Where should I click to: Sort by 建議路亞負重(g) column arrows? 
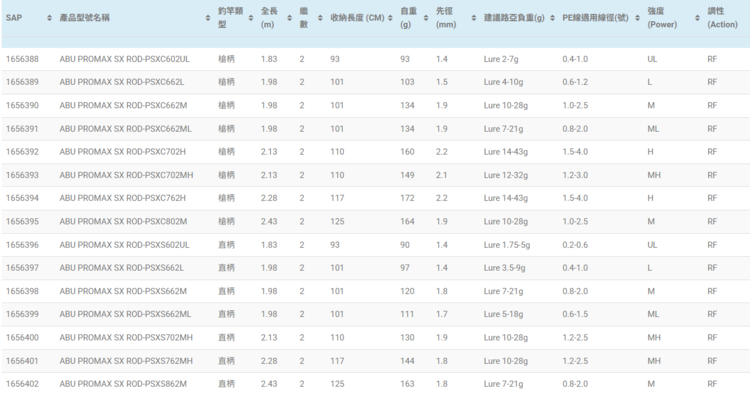click(552, 18)
